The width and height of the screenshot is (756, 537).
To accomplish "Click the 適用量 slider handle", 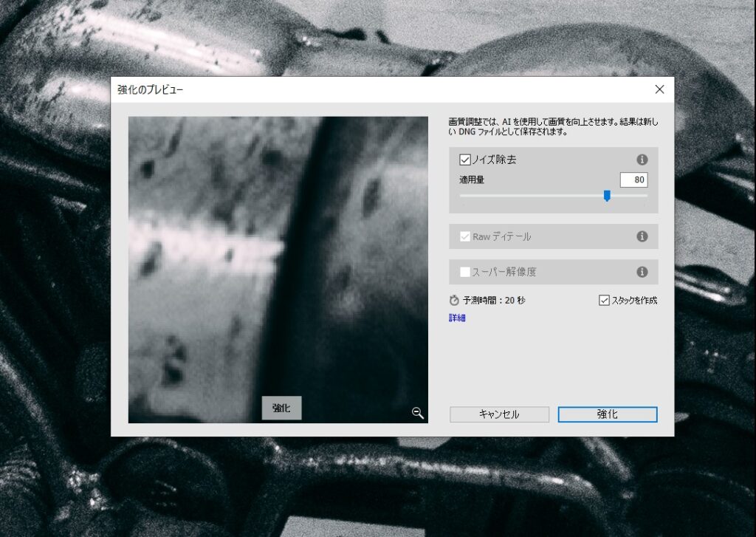I will pos(607,196).
